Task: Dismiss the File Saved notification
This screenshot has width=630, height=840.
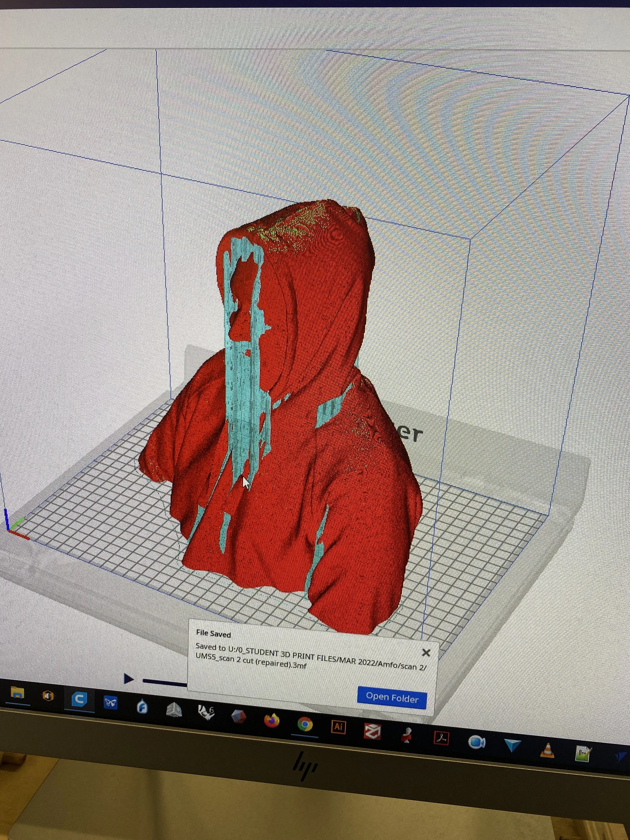Action: [426, 653]
